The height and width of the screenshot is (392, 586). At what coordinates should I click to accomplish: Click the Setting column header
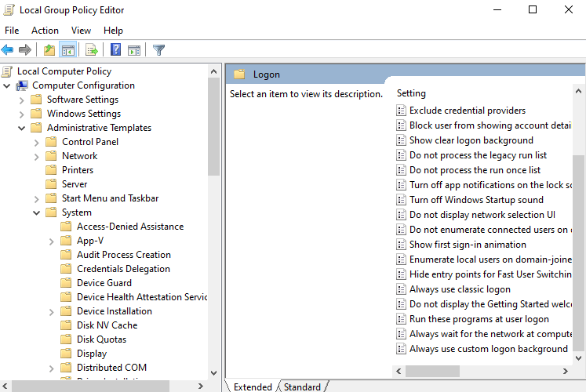tap(411, 93)
